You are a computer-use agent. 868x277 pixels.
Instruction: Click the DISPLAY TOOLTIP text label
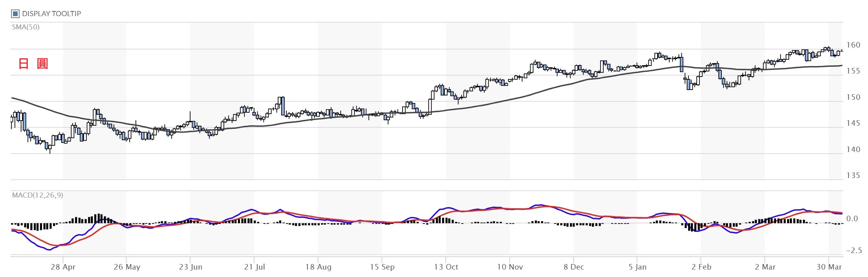[51, 14]
